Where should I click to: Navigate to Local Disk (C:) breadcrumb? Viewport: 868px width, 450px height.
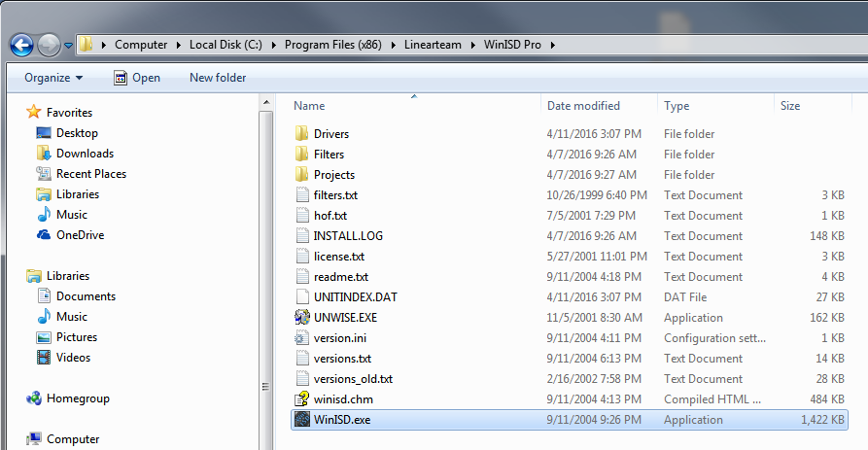point(226,45)
